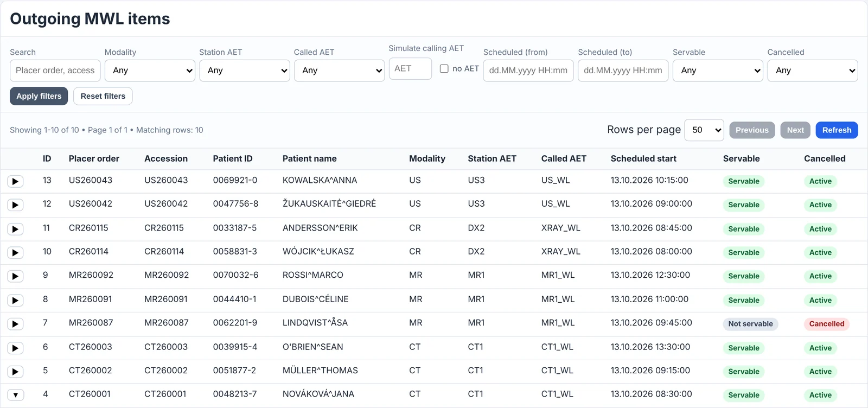Click the Apply filters button
The image size is (868, 408).
pos(39,96)
